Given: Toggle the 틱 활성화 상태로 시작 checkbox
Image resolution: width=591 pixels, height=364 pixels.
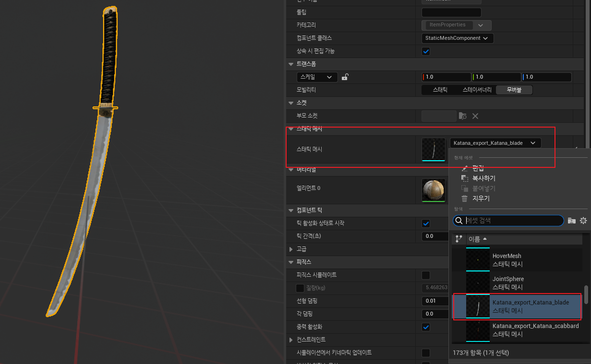Looking at the screenshot, I should (426, 223).
